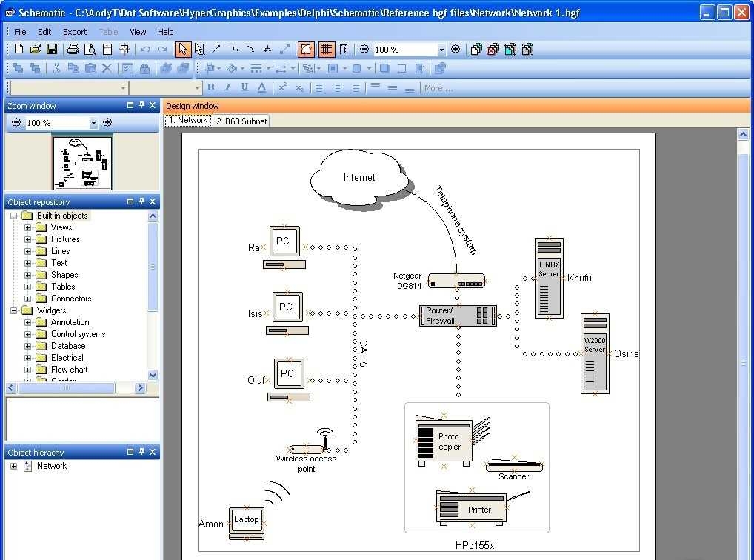Collapse the Built-in objects tree node
This screenshot has height=560, width=754.
[x=12, y=215]
